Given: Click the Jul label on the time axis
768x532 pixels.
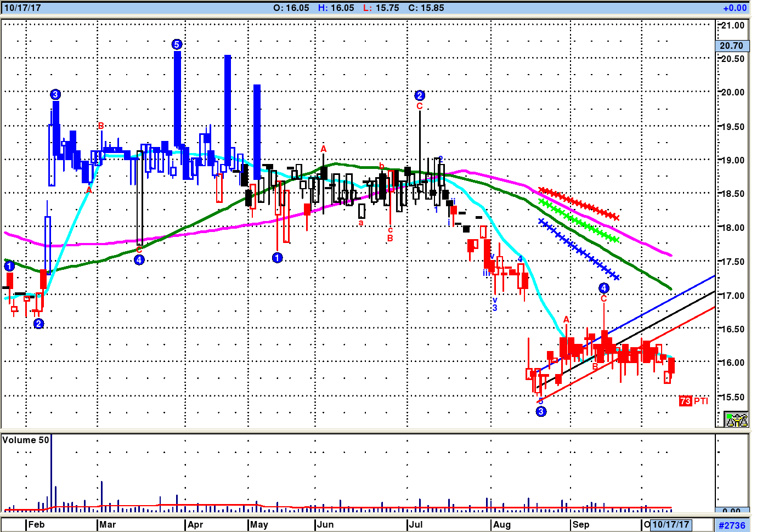Looking at the screenshot, I should 416,524.
